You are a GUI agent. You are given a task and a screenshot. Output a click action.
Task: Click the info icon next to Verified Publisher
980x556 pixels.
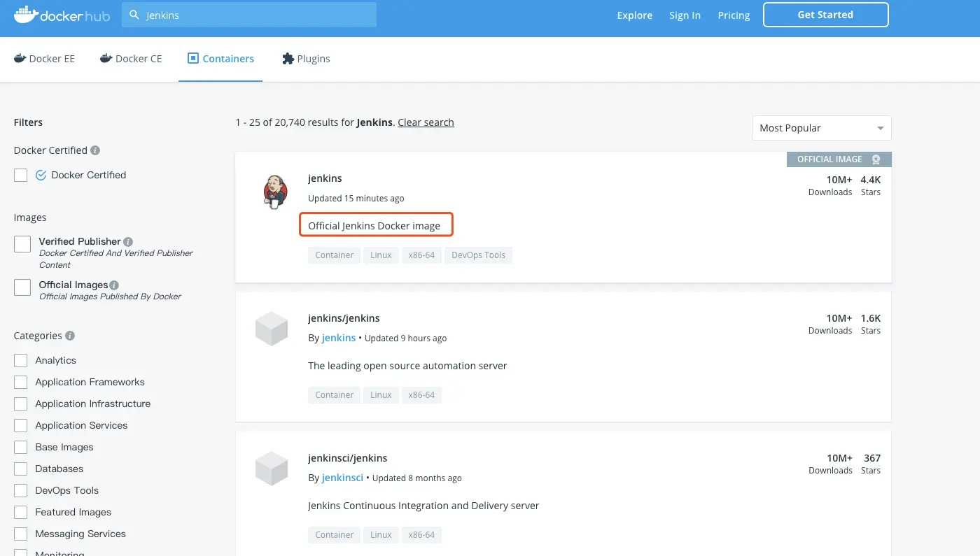click(x=128, y=241)
